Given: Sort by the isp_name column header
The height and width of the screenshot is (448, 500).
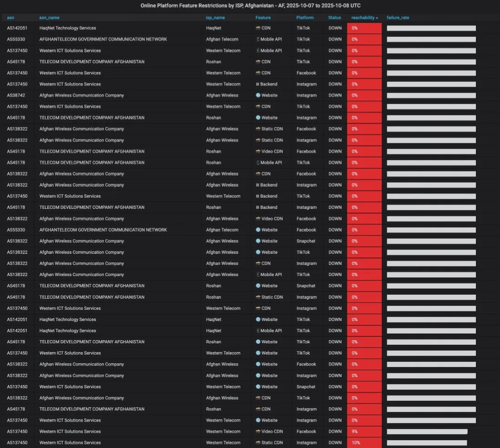Looking at the screenshot, I should click(215, 18).
